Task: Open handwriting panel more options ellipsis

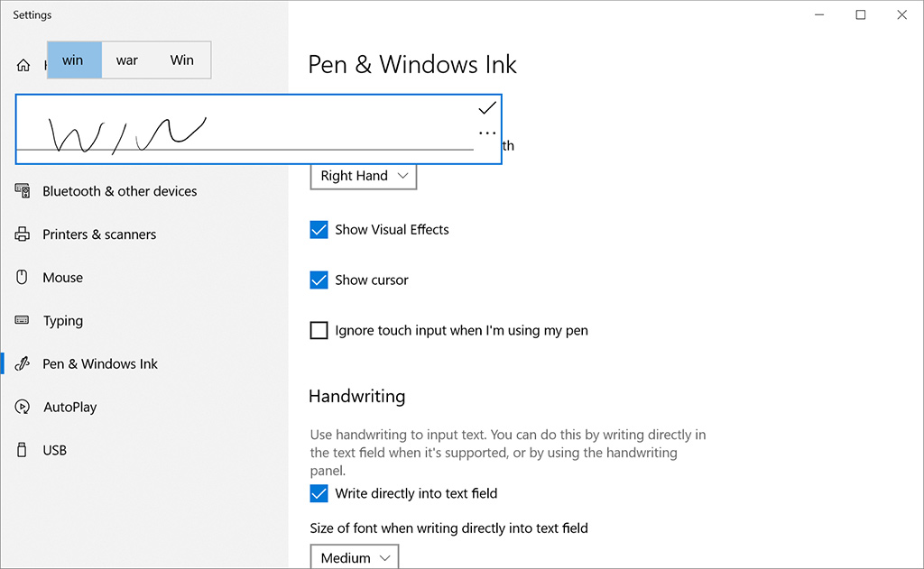Action: (x=487, y=133)
